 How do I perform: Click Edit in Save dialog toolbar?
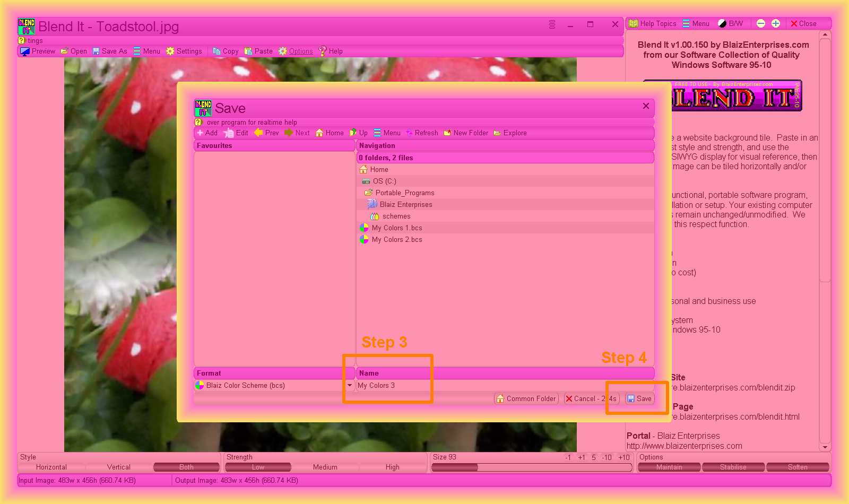[x=236, y=133]
